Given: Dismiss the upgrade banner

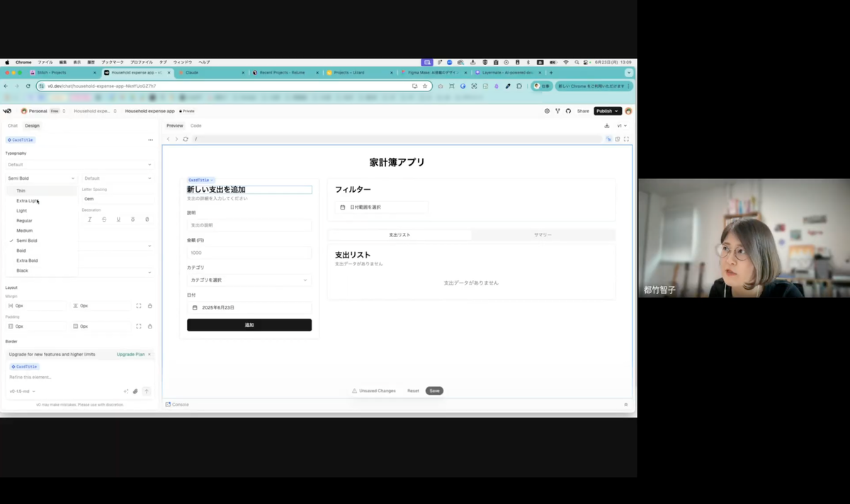Looking at the screenshot, I should [x=149, y=354].
